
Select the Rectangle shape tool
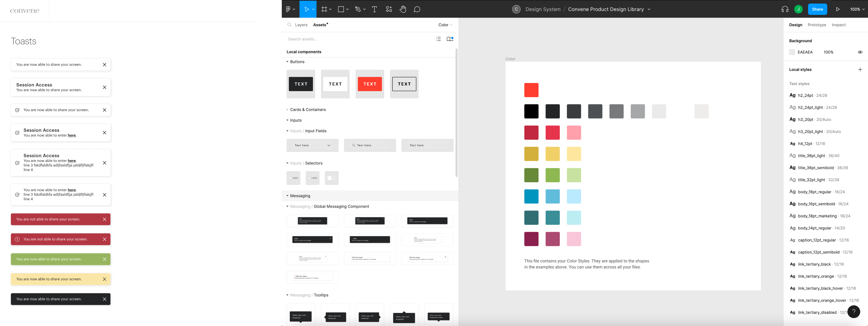click(x=341, y=9)
